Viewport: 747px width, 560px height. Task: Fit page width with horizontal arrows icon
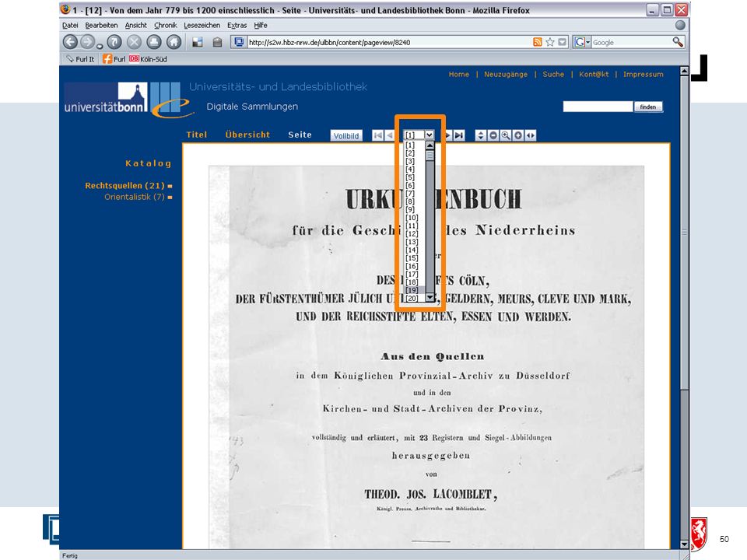pos(530,135)
